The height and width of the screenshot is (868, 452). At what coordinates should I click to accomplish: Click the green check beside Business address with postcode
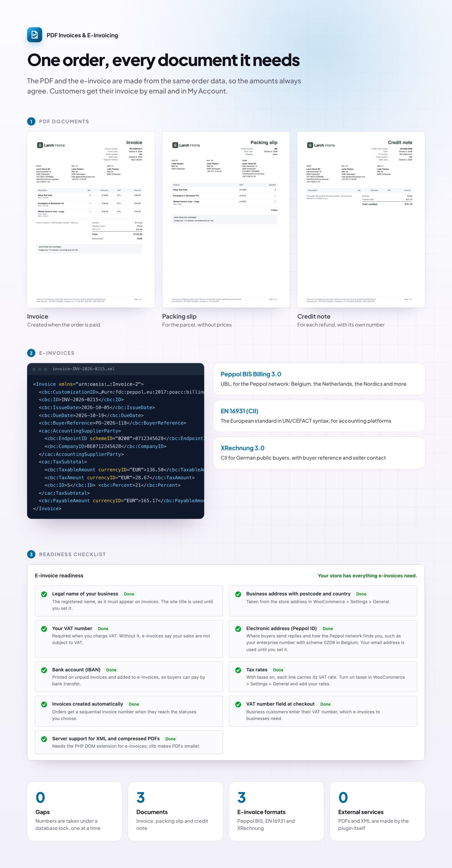238,594
